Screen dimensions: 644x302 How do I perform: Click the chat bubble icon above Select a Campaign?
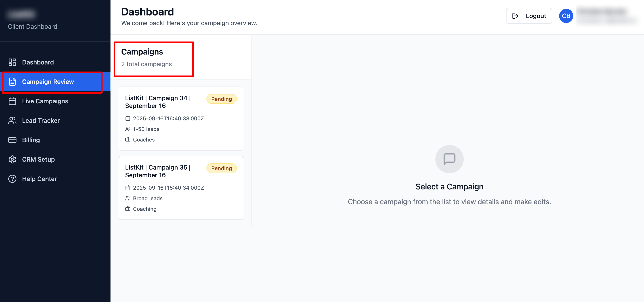[x=449, y=159]
